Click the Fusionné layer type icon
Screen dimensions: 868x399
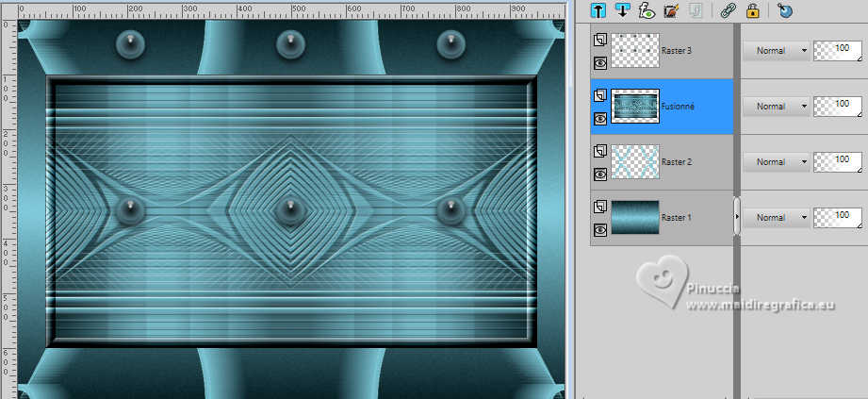click(600, 95)
